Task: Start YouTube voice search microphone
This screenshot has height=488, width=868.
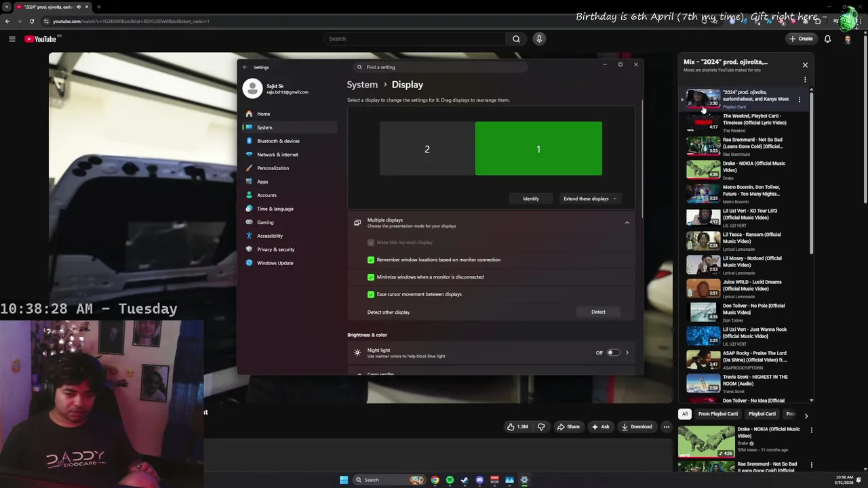Action: [539, 39]
